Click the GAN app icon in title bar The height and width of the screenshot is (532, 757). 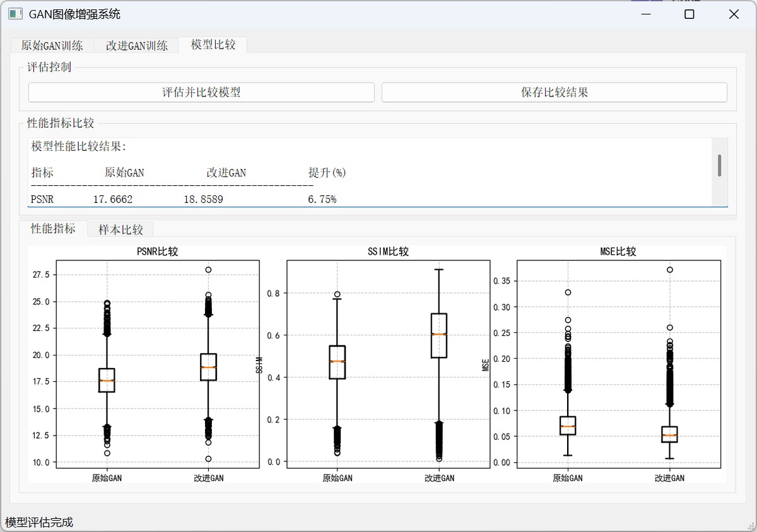15,14
